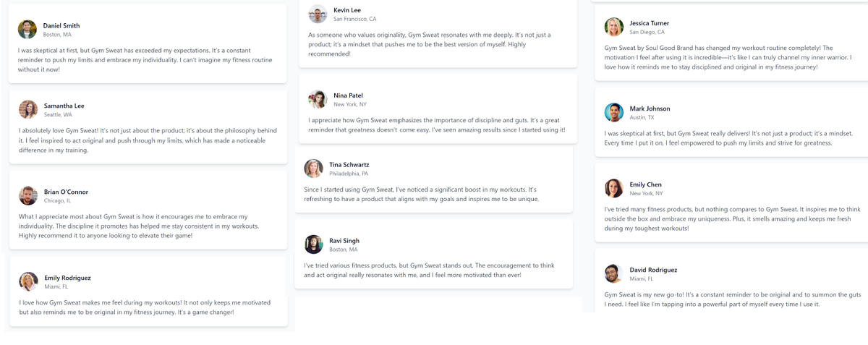Click Mark Johnson's Austin, TX location
868x345 pixels.
tap(641, 117)
